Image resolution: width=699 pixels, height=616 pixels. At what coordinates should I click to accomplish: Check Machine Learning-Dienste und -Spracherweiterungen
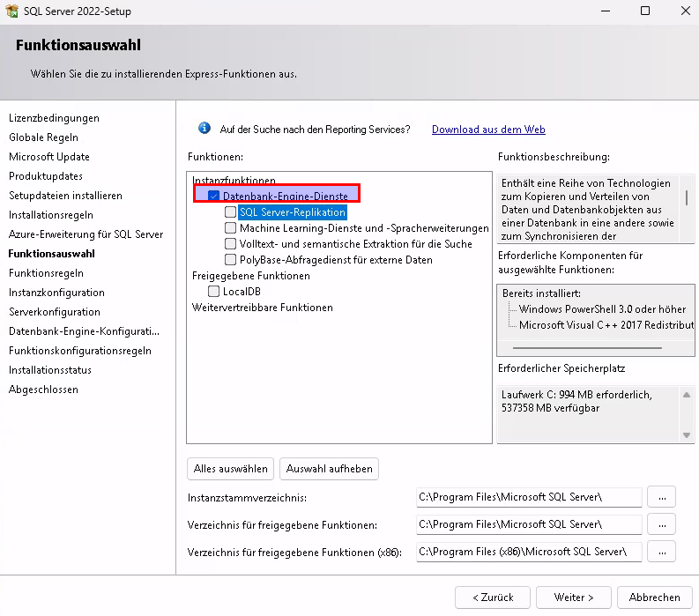(x=230, y=228)
